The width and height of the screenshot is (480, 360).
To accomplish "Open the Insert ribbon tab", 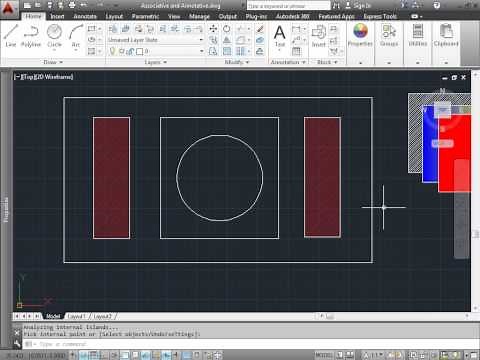I will point(57,16).
